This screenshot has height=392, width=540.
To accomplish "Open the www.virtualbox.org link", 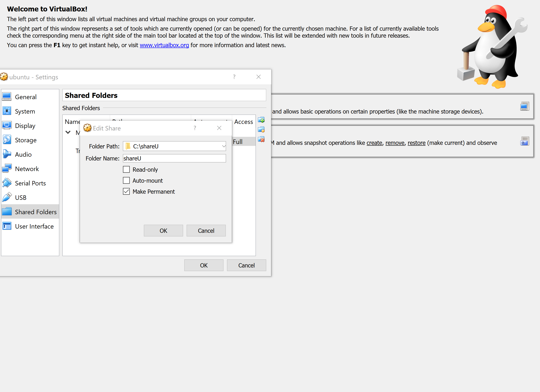I will point(164,45).
